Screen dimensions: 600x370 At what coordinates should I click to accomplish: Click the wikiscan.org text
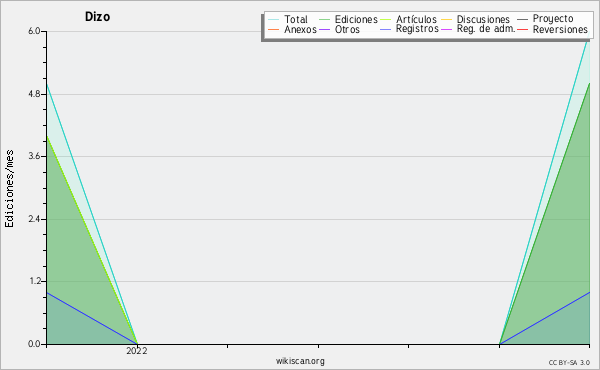click(300, 361)
